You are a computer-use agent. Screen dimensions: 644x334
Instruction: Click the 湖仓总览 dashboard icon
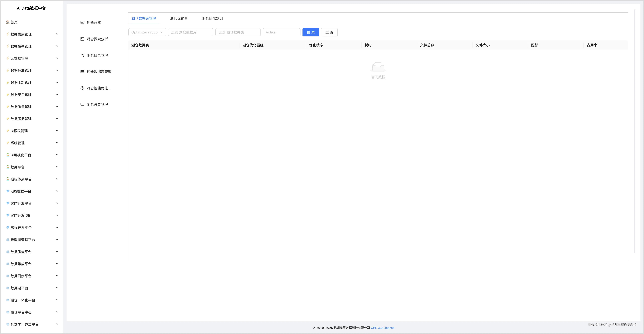coord(82,23)
